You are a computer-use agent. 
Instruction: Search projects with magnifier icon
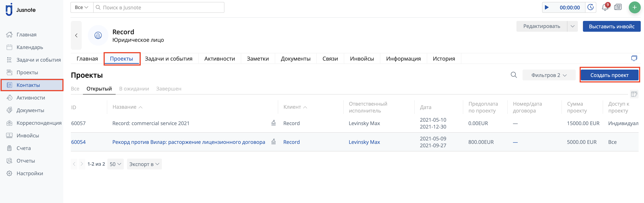point(514,75)
